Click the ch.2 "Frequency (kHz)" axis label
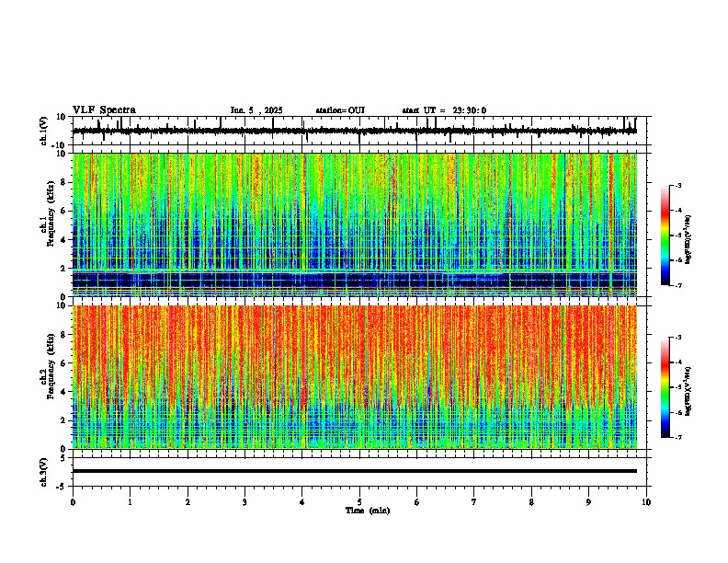 point(51,366)
